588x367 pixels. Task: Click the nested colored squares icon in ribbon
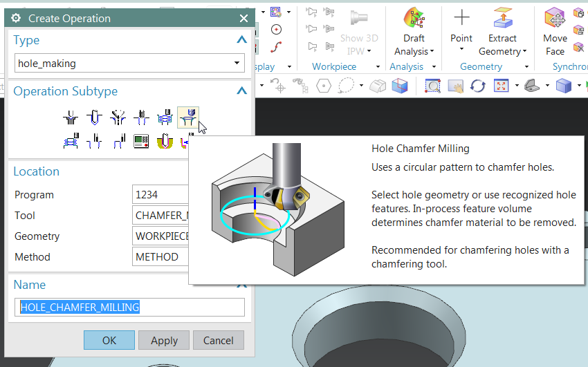(277, 12)
